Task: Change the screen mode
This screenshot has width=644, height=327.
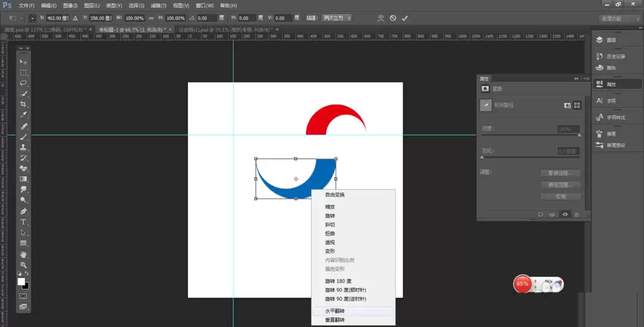Action: [x=23, y=306]
